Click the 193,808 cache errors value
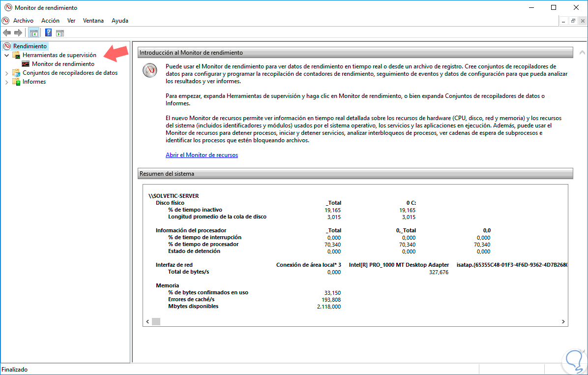 (331, 300)
